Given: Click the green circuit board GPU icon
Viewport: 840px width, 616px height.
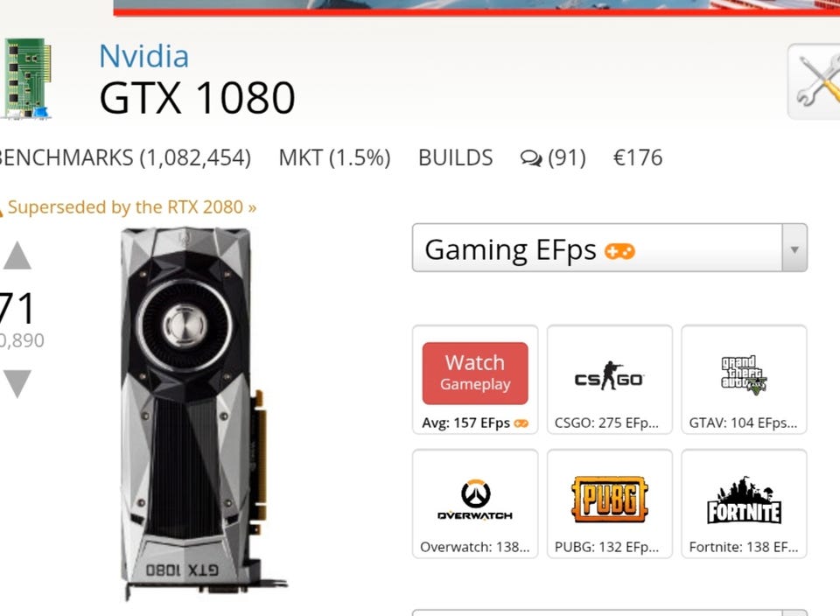Looking at the screenshot, I should 26,78.
